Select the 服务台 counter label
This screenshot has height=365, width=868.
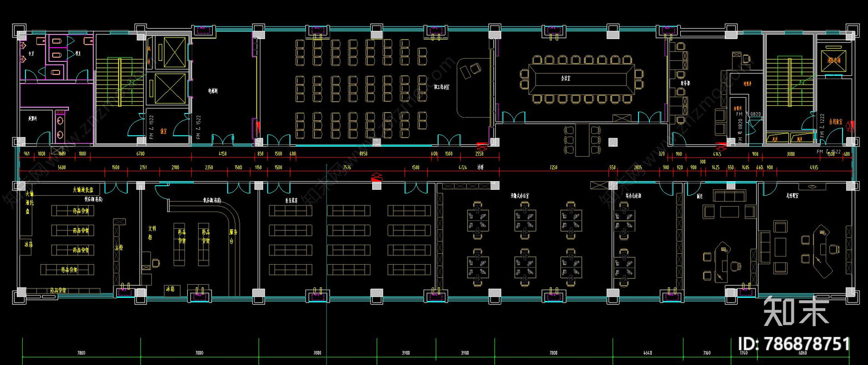tap(233, 236)
